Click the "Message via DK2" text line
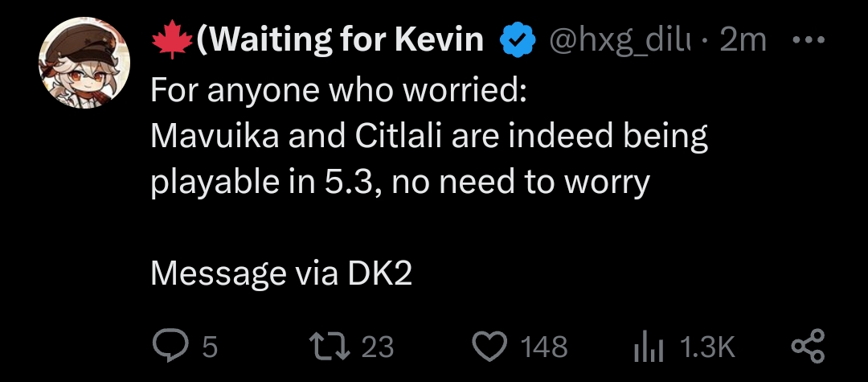Image resolution: width=868 pixels, height=382 pixels. click(281, 275)
